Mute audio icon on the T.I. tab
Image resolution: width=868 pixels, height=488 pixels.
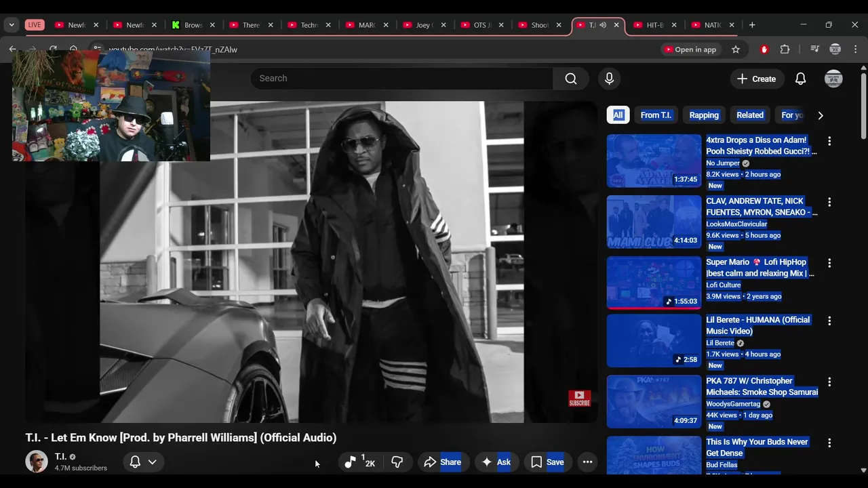click(x=603, y=25)
